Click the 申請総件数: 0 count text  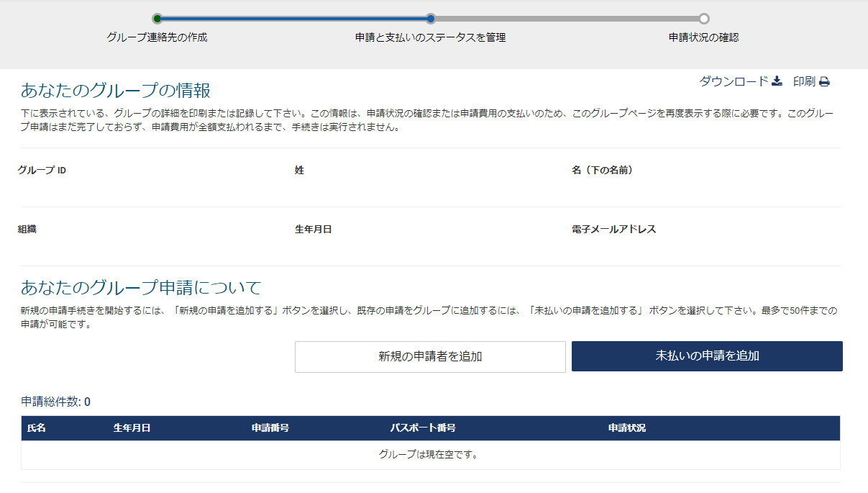coord(55,402)
